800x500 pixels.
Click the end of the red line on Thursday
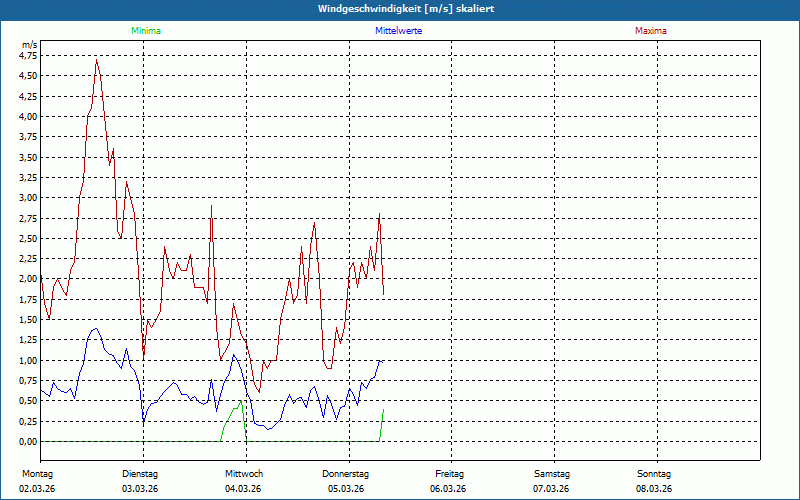383,294
